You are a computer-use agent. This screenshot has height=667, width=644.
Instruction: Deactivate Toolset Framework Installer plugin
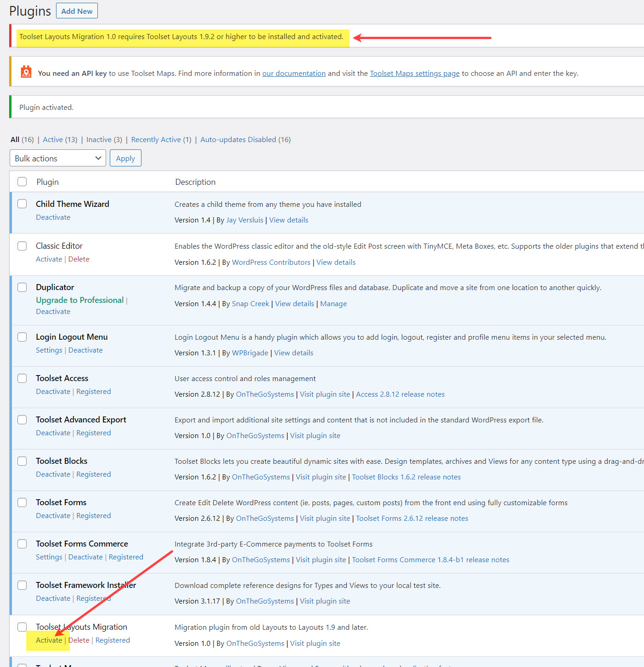click(53, 599)
